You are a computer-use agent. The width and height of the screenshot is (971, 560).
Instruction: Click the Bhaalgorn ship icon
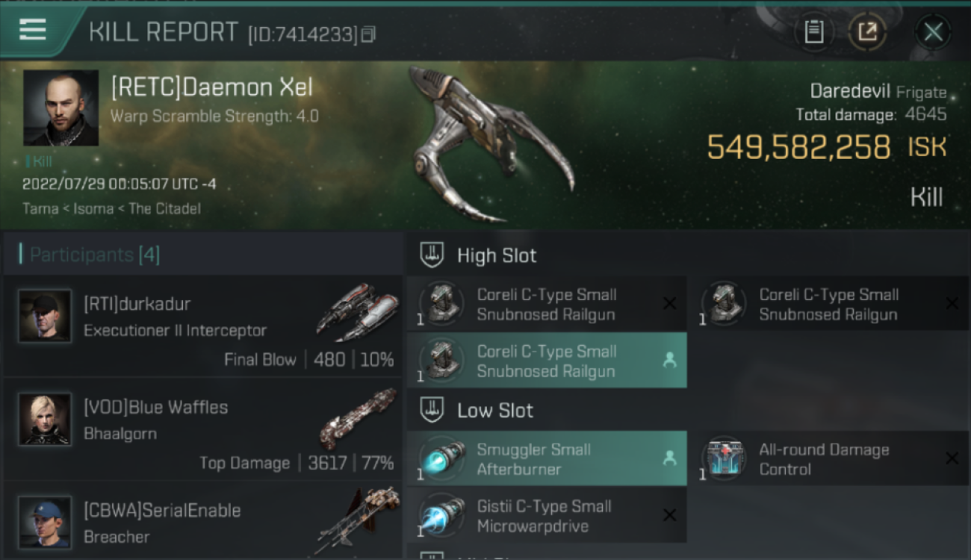pos(357,419)
